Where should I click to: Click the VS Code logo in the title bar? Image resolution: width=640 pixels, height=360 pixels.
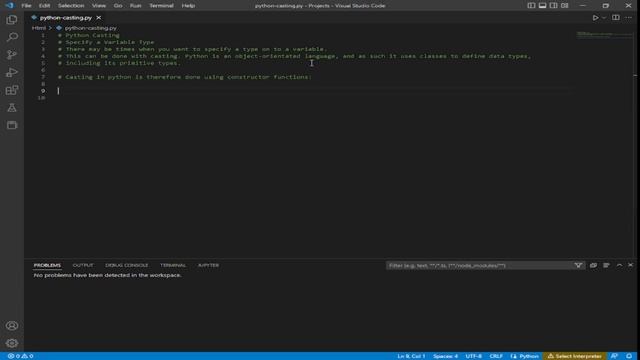(x=9, y=6)
